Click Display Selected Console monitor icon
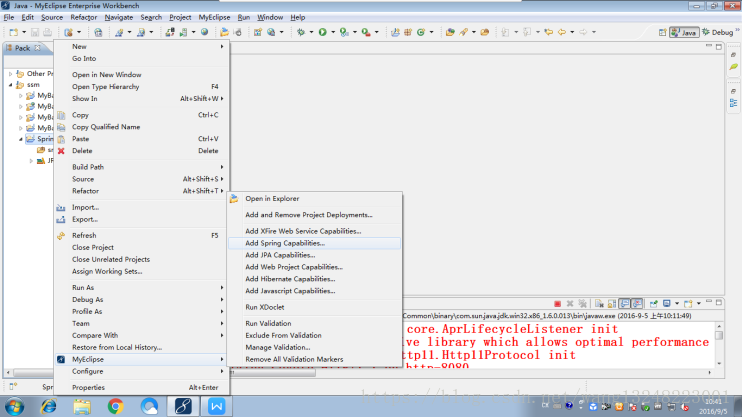This screenshot has height=417, width=742. [x=667, y=304]
